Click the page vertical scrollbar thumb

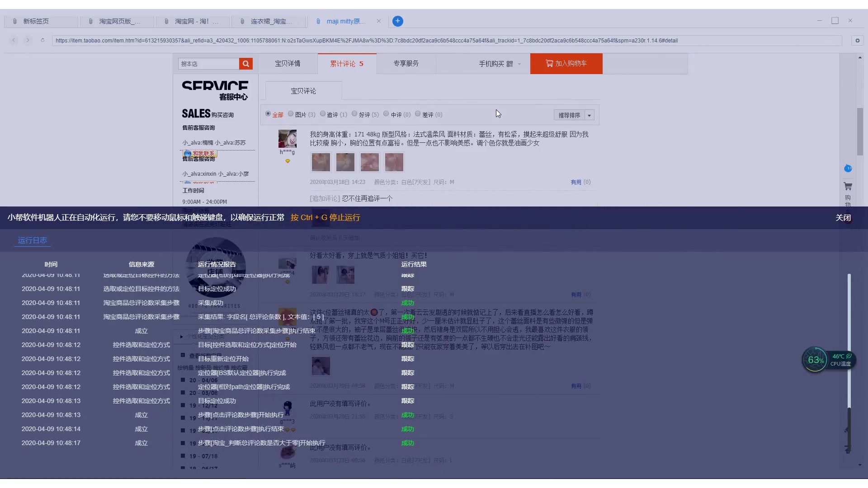860,131
